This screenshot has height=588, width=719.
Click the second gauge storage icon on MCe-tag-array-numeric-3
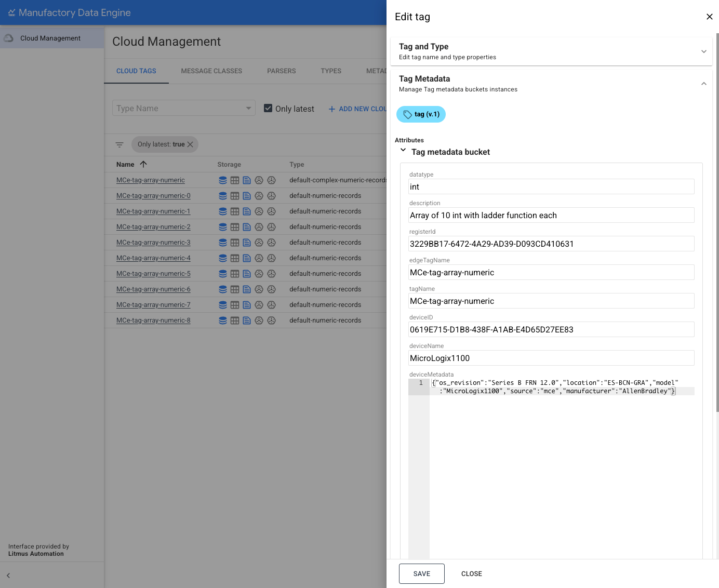[x=271, y=242]
